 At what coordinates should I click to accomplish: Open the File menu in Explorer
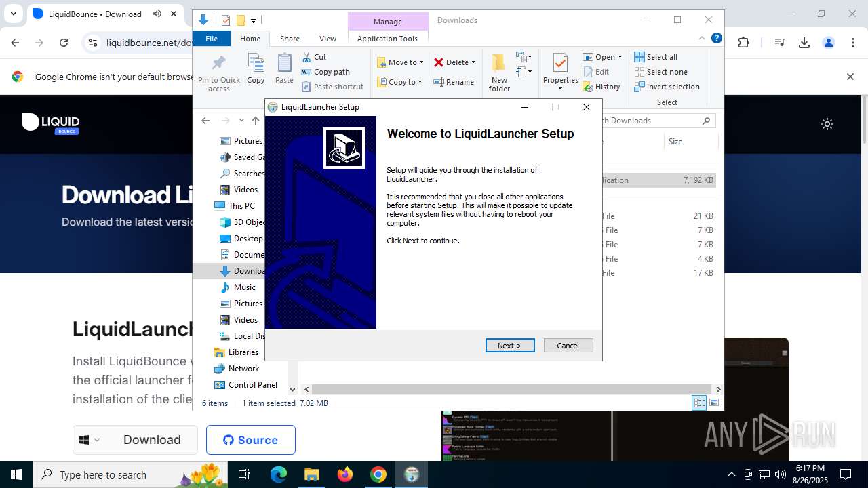pyautogui.click(x=212, y=39)
